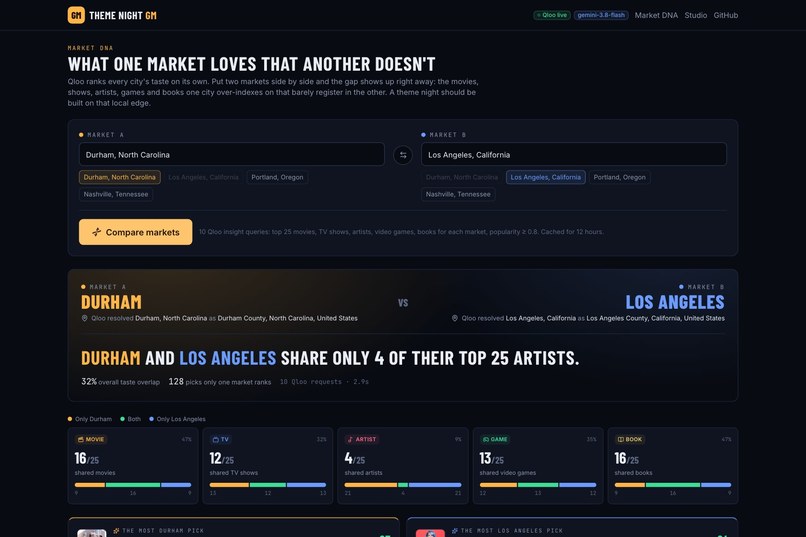Click the 128 picks only one market stat
Image resolution: width=806 pixels, height=537 pixels.
click(219, 382)
